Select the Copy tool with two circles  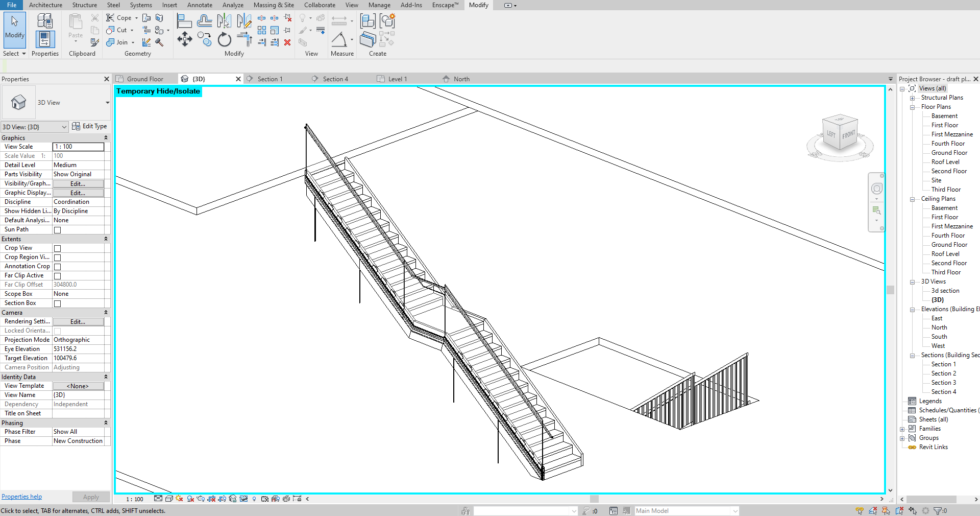click(204, 39)
